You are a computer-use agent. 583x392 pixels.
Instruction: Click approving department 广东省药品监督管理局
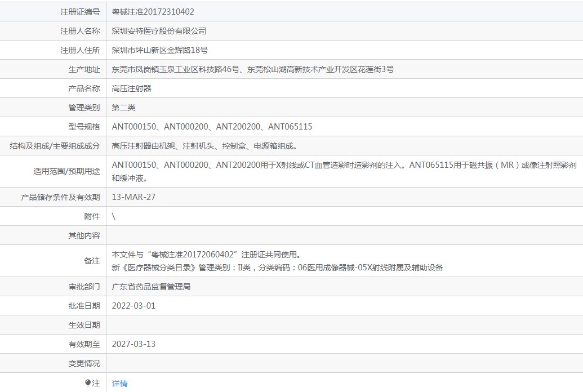coord(151,287)
